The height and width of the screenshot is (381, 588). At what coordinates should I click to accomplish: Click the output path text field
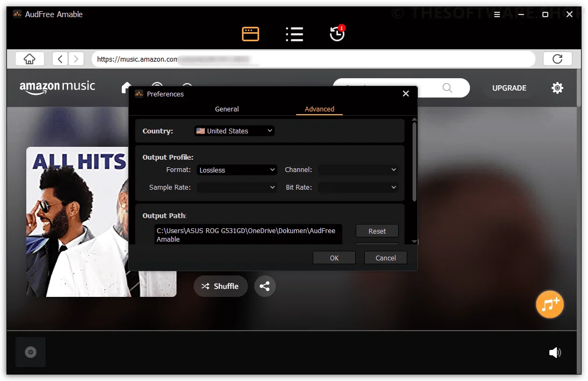tap(248, 235)
